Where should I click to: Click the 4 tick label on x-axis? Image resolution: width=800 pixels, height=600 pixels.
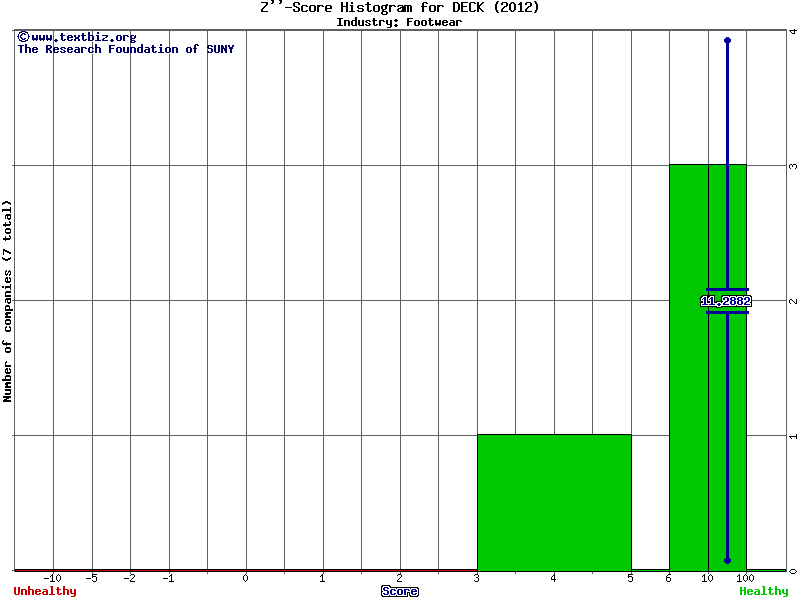[553, 578]
